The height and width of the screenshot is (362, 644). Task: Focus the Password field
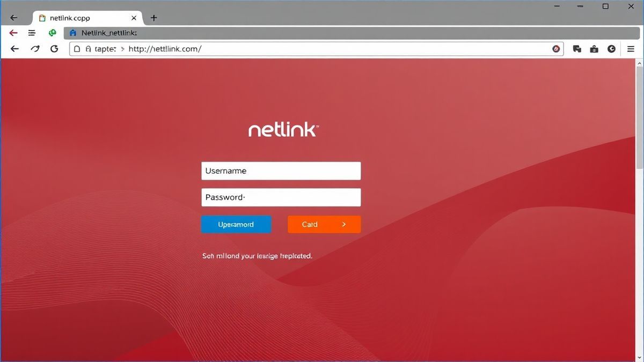(281, 197)
